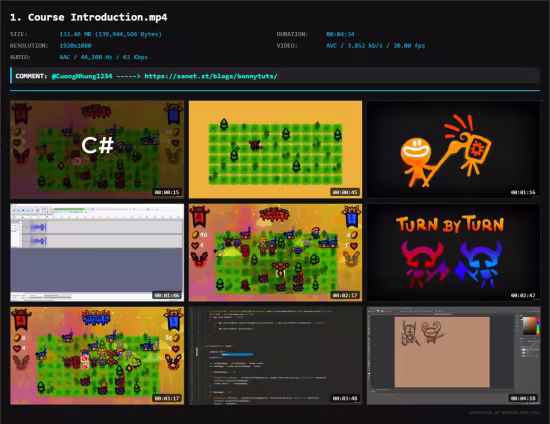Click the @CuongNhung1234 username in comment
The image size is (550, 424).
coord(82,76)
